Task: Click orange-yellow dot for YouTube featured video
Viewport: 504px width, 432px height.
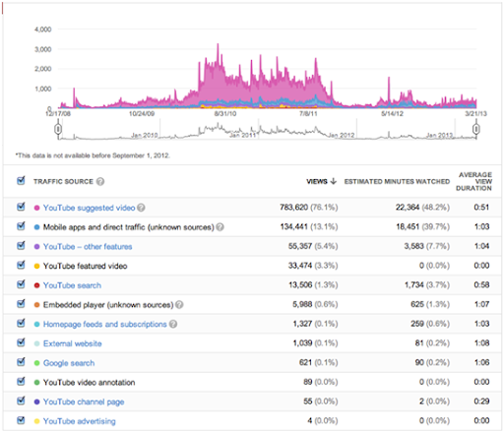Action: pos(36,266)
